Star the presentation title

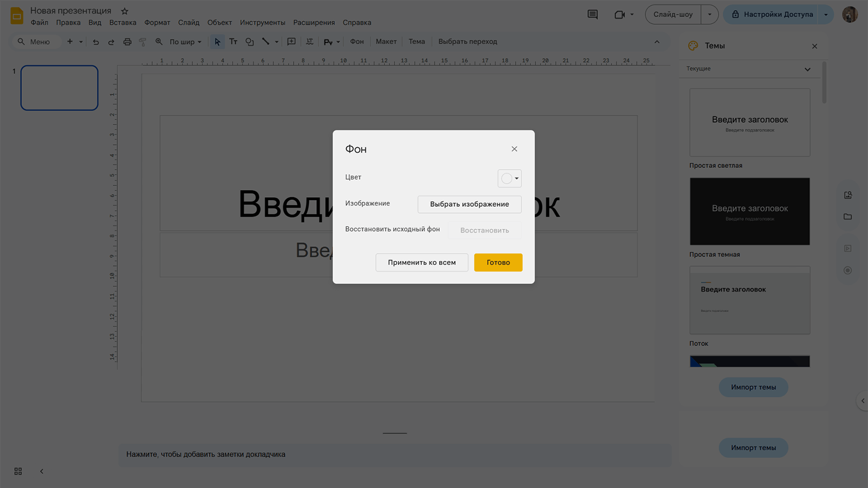(125, 11)
